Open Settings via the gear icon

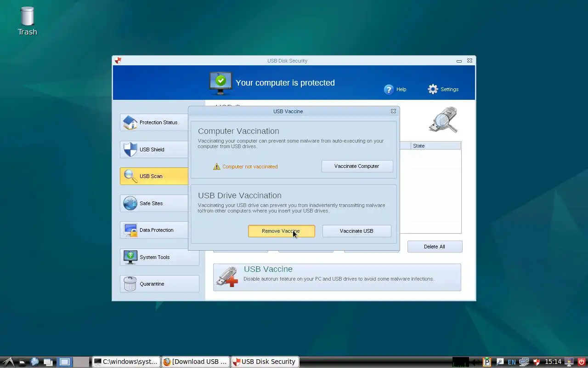point(433,89)
